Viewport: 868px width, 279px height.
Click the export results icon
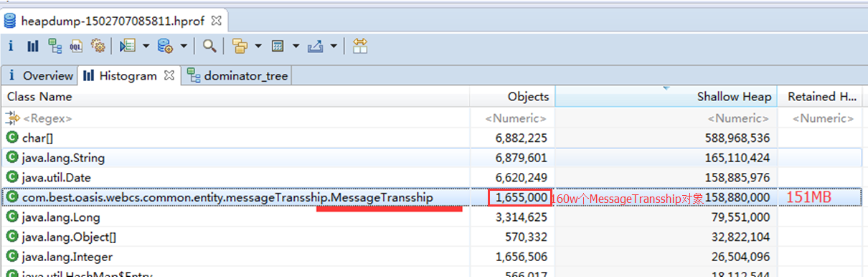[316, 46]
